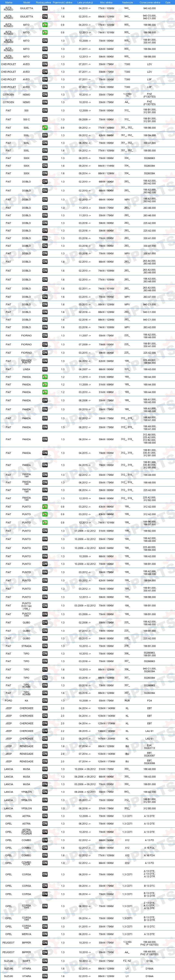Viewport: 175px width, 980px height.
Task: Select the model cell MERIVA
Action: click(x=26, y=934)
